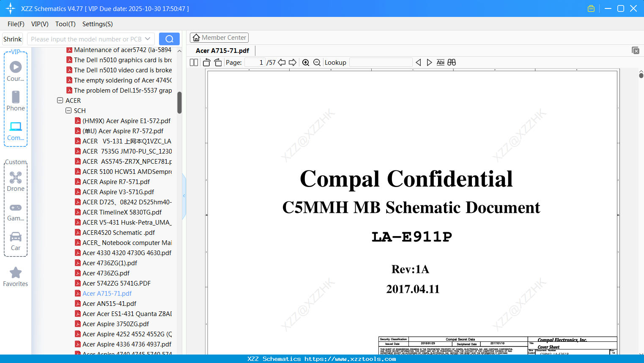Open Acer 5742ZG 5741G.PDF file
The image size is (644, 363).
click(117, 283)
